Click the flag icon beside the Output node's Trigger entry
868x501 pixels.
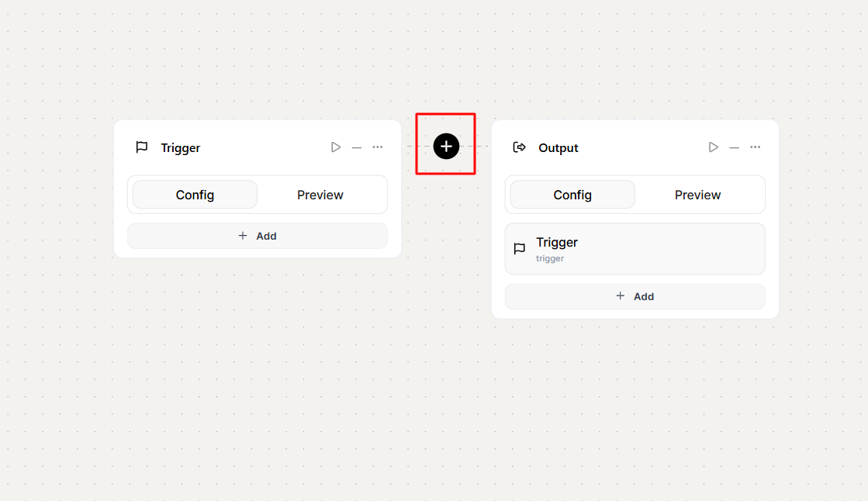(520, 249)
